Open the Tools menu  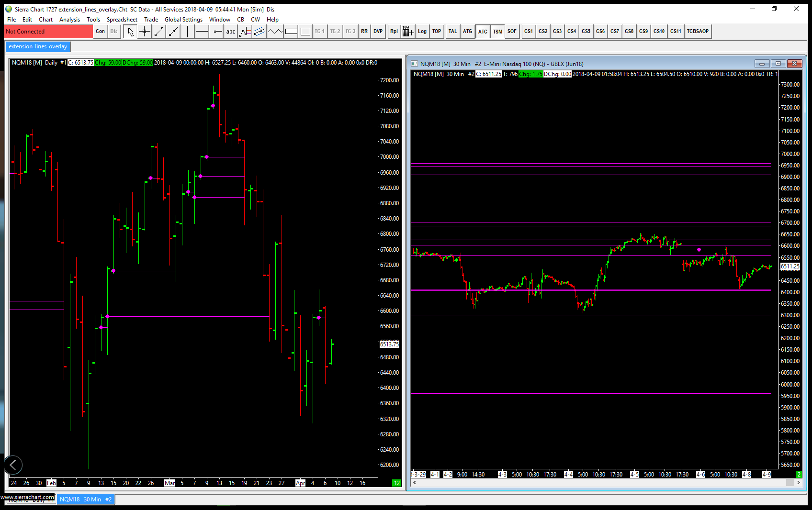click(93, 20)
